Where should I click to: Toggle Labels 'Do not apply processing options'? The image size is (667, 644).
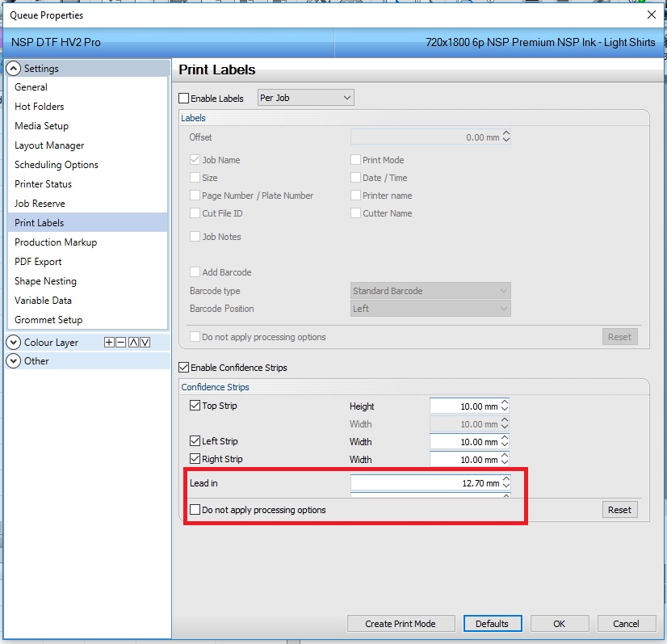coord(195,337)
